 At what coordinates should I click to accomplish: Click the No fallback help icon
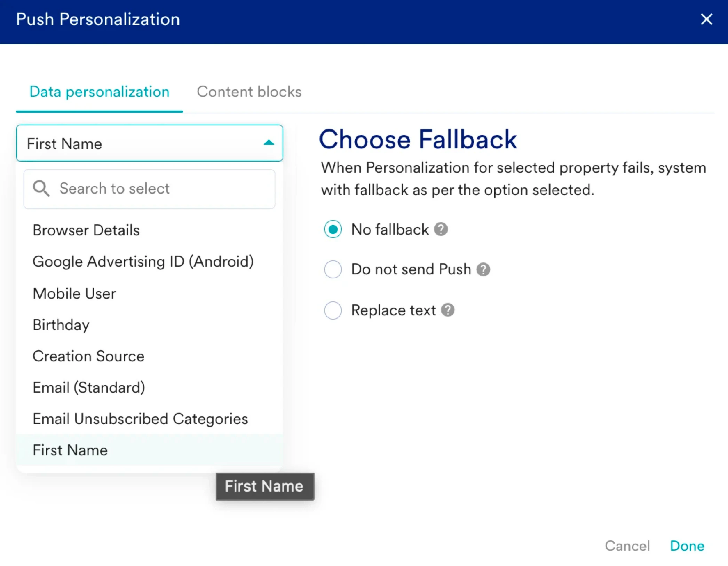(x=441, y=229)
